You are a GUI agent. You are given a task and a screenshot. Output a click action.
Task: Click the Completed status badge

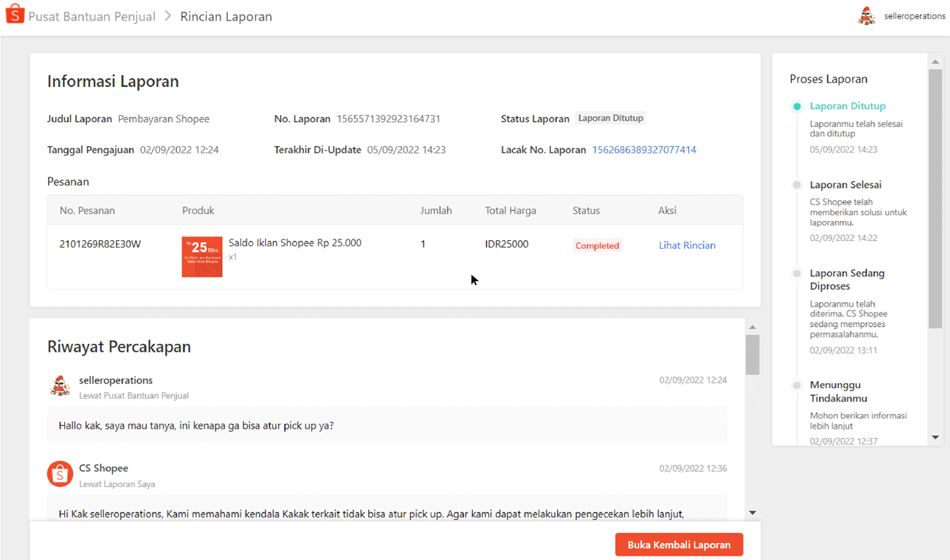click(x=597, y=246)
